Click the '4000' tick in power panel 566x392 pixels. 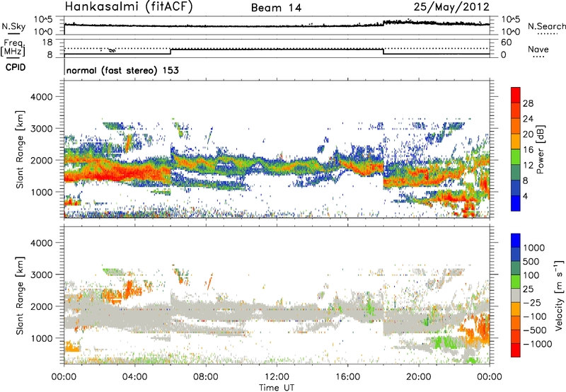click(x=41, y=97)
